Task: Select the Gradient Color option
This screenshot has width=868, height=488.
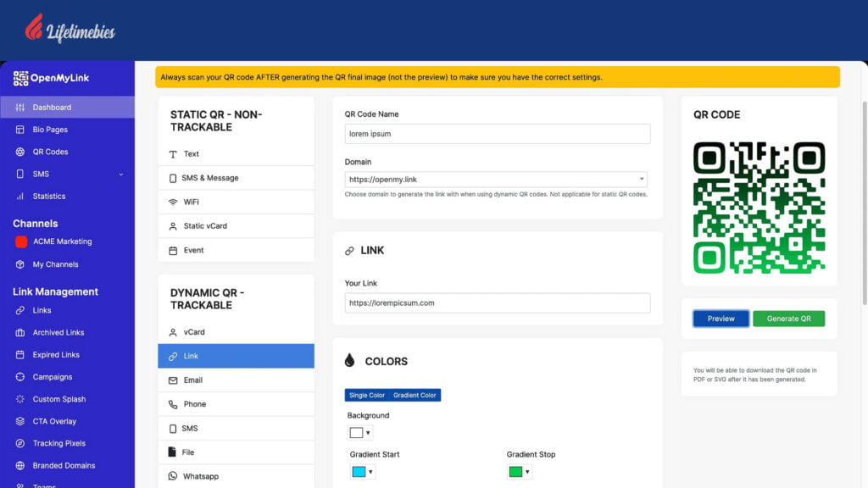Action: coord(415,395)
